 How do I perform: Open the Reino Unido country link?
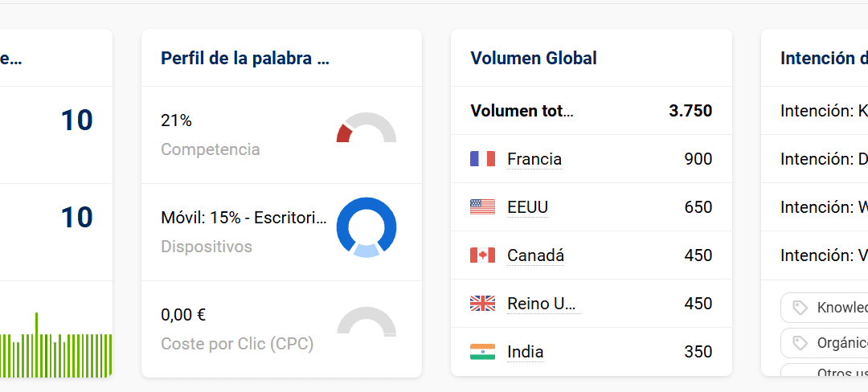pos(542,304)
